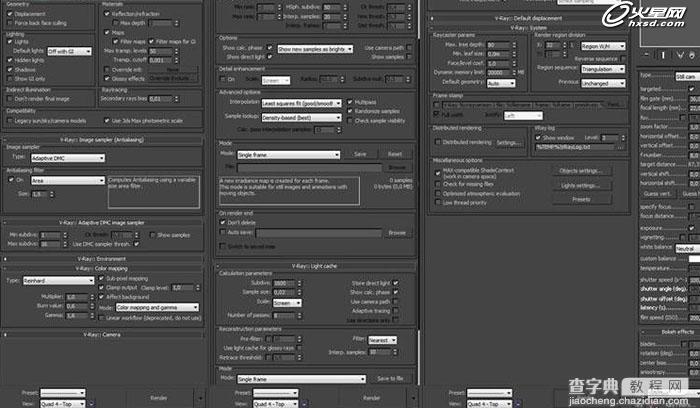
Task: Open the Antialiasing filter dropdown showing Area
Action: pos(68,180)
